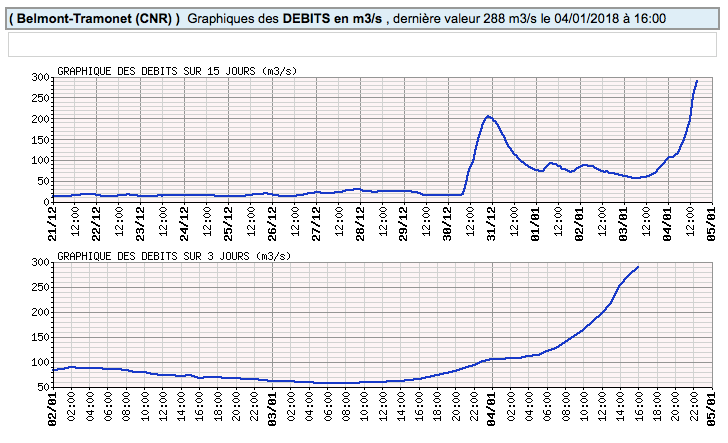Viewport: 728px width, 443px height.
Task: Click inside the empty box below header
Action: coord(364,45)
